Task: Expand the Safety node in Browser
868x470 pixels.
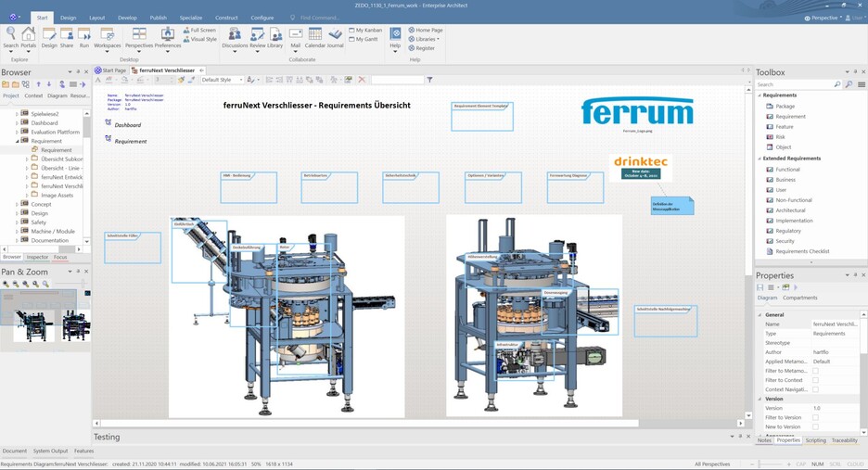Action: point(18,222)
